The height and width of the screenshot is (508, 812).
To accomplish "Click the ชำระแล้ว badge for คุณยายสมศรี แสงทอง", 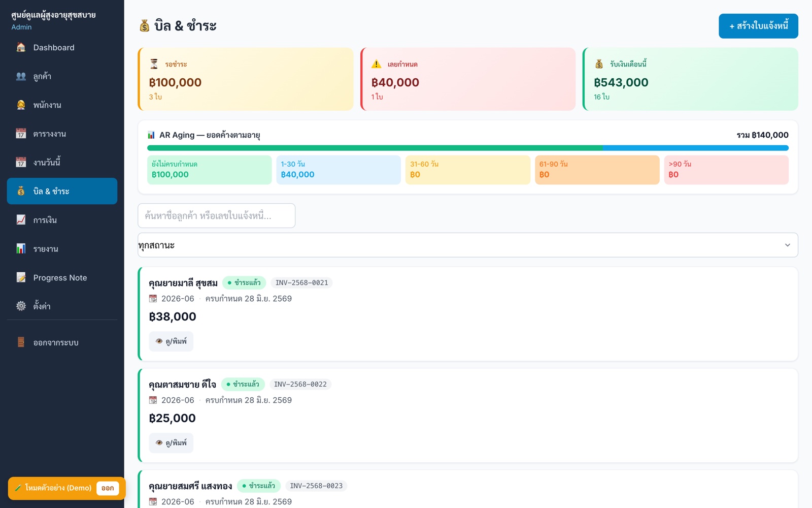I will coord(259,486).
